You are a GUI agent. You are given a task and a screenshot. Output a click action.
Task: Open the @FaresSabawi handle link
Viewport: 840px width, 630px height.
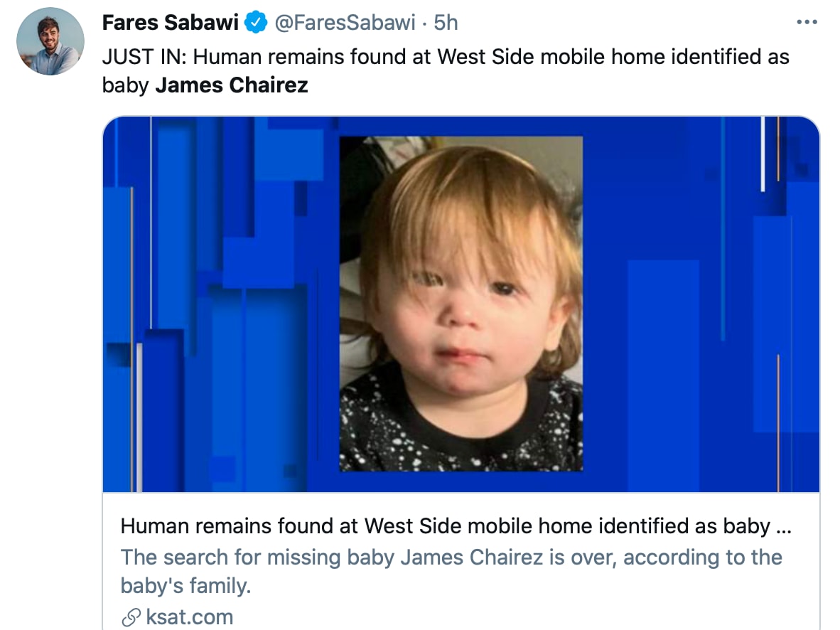click(344, 23)
